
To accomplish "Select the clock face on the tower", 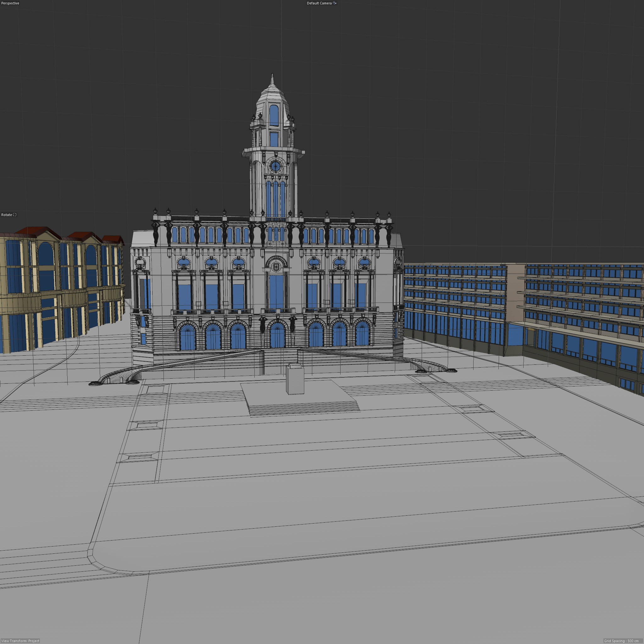I will point(275,166).
